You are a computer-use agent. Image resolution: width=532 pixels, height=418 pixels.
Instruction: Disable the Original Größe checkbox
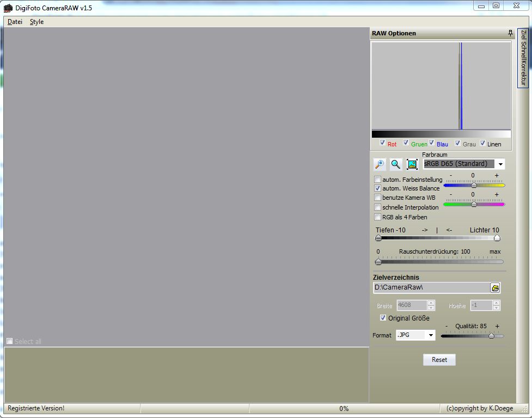383,318
